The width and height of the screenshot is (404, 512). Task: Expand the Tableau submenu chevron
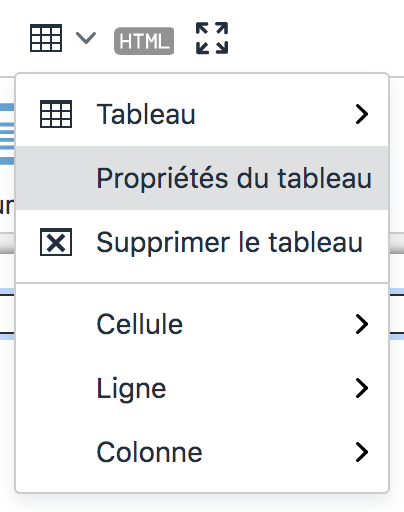[x=362, y=114]
